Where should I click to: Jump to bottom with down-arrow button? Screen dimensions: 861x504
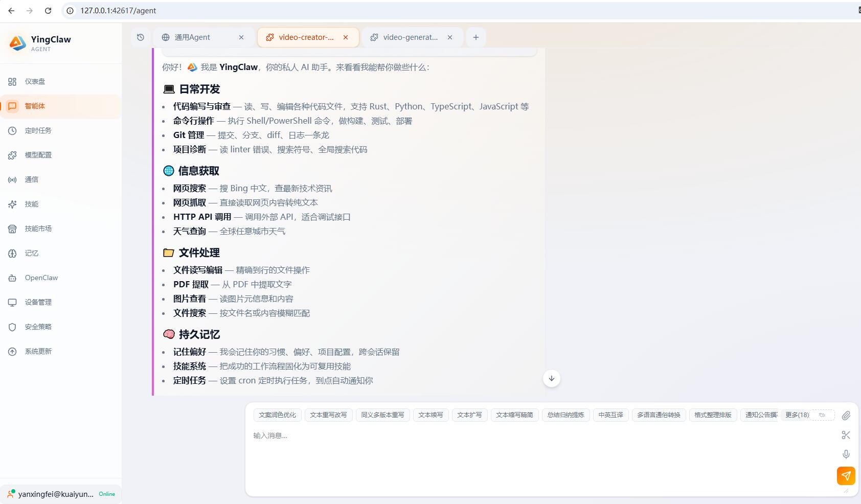tap(552, 379)
